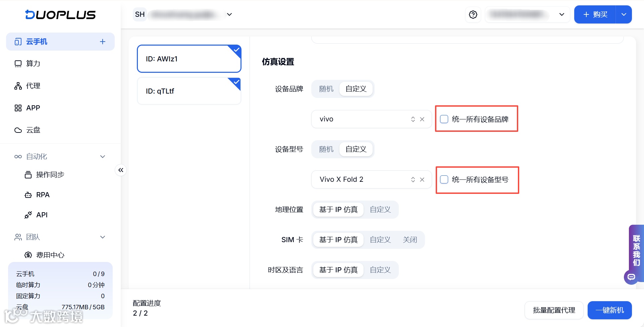Viewport: 644px width, 327px height.
Task: Select device card ID: qTLtf
Action: 189,91
